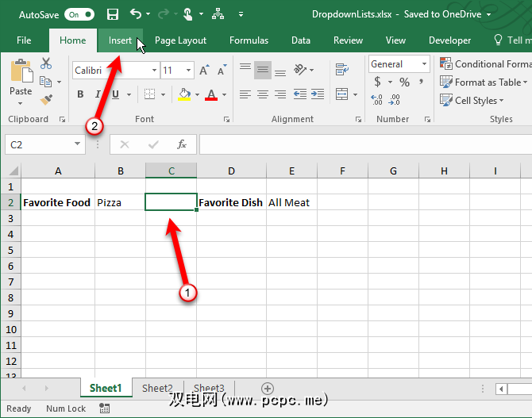
Task: Click the Format Painter brush icon
Action: 46,100
